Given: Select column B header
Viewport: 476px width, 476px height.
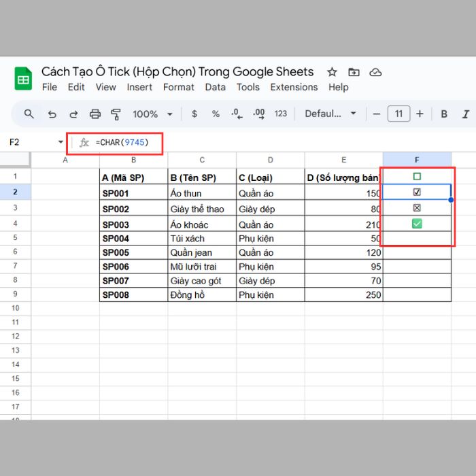Looking at the screenshot, I should point(133,160).
